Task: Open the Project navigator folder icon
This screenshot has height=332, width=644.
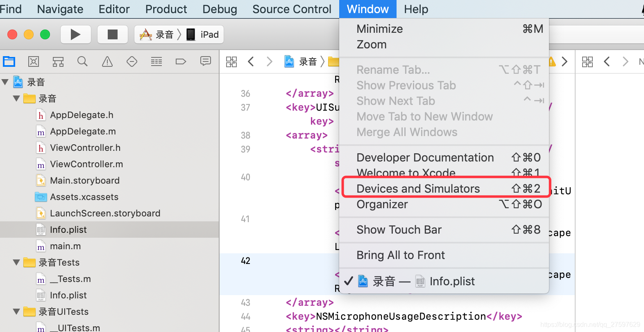Action: click(9, 61)
